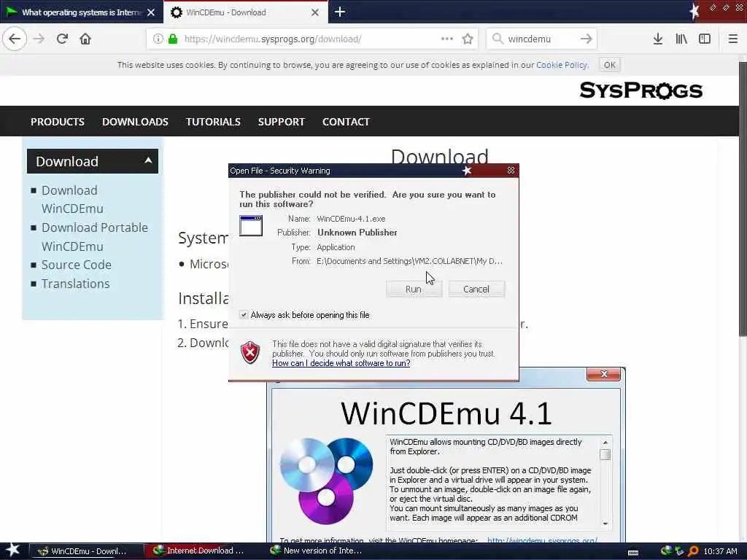Click Run in the security warning
747x560 pixels.
(414, 289)
